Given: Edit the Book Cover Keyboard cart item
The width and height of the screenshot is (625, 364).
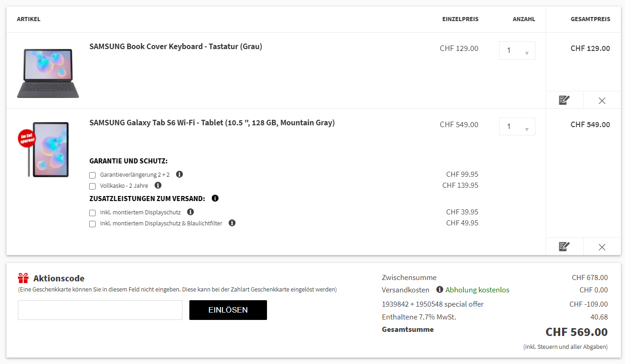Looking at the screenshot, I should [x=564, y=100].
